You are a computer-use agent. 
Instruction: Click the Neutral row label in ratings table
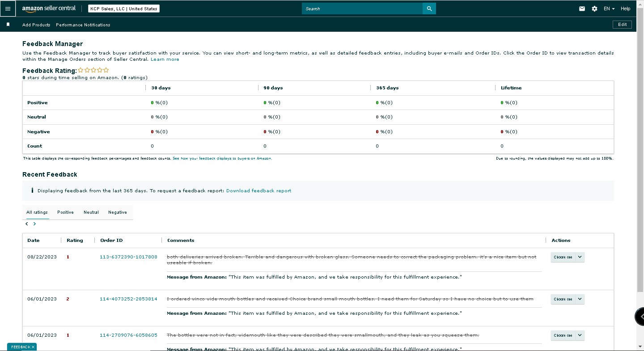(x=37, y=117)
